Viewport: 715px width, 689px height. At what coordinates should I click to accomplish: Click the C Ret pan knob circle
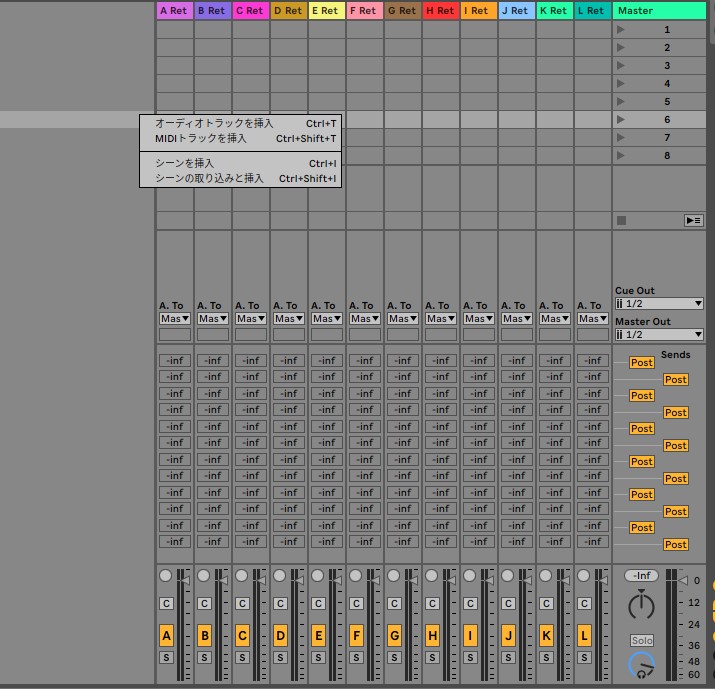pos(242,575)
